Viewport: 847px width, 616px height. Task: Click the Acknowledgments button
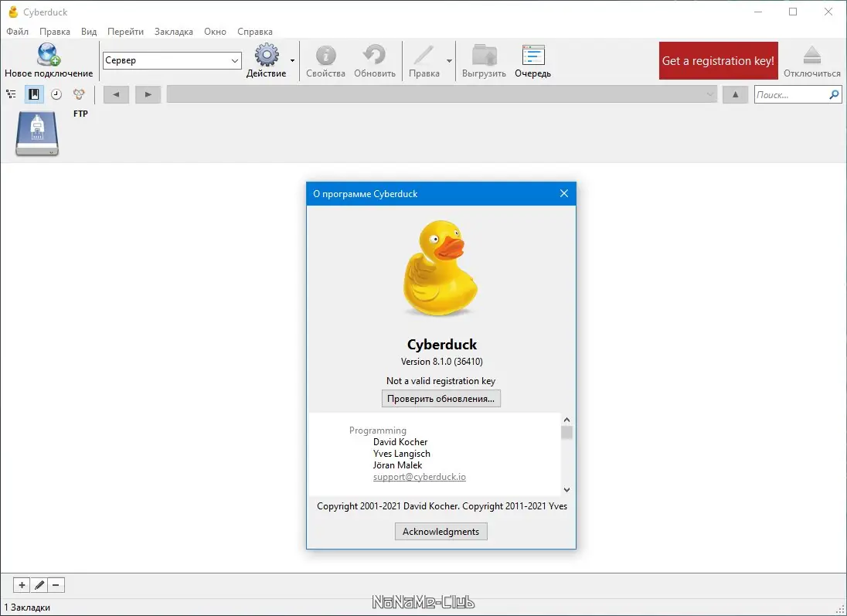[441, 532]
